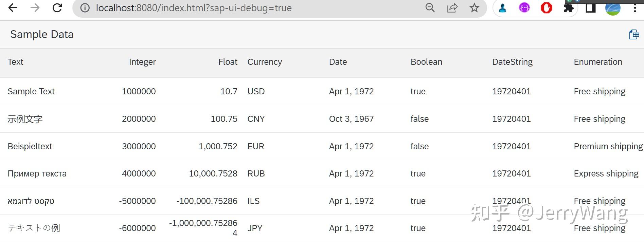Viewport: 644px width, 242px height.
Task: Click the blue person extension icon
Action: tap(502, 8)
